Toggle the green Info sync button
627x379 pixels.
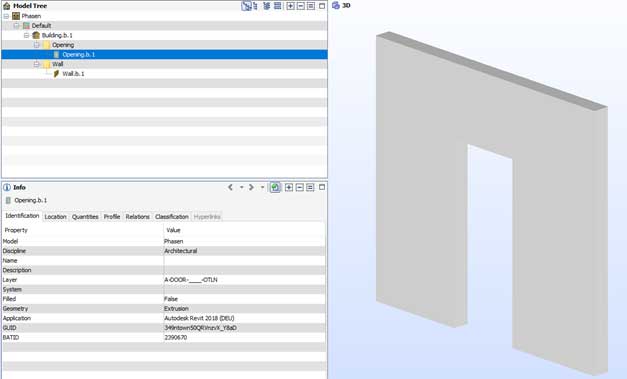(x=275, y=187)
